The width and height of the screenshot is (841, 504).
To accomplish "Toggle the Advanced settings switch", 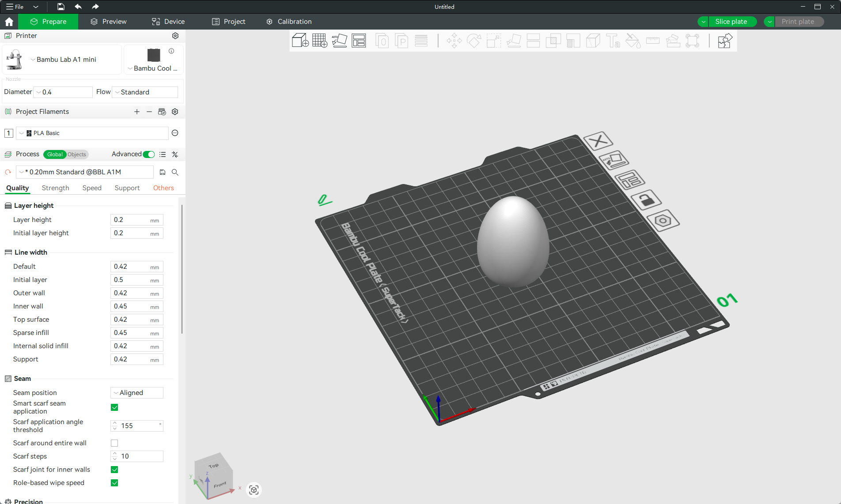I will 149,154.
